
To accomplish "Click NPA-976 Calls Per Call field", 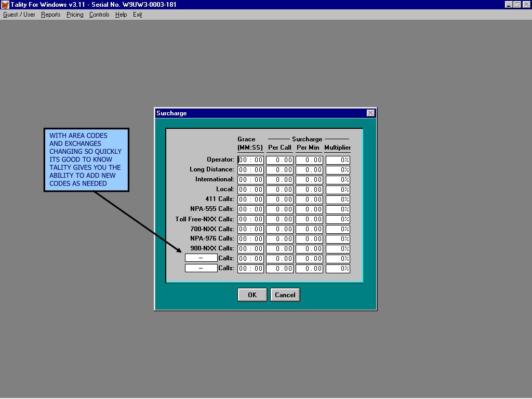I will [280, 239].
